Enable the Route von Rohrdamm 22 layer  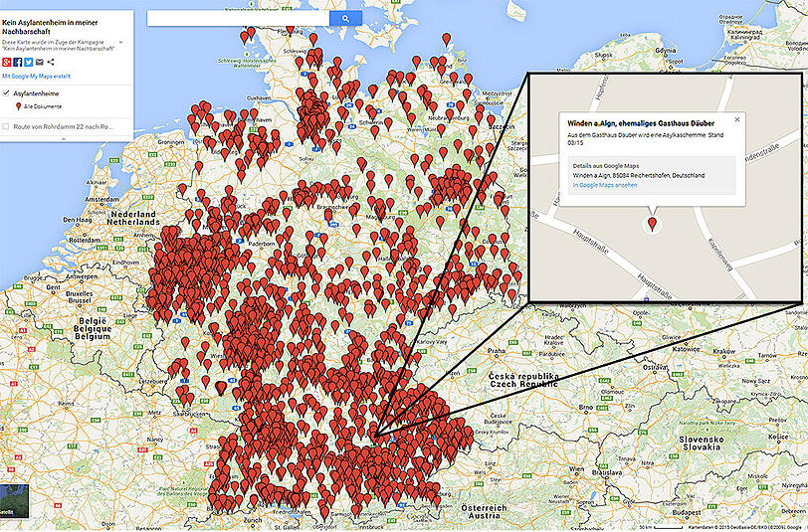click(7, 127)
